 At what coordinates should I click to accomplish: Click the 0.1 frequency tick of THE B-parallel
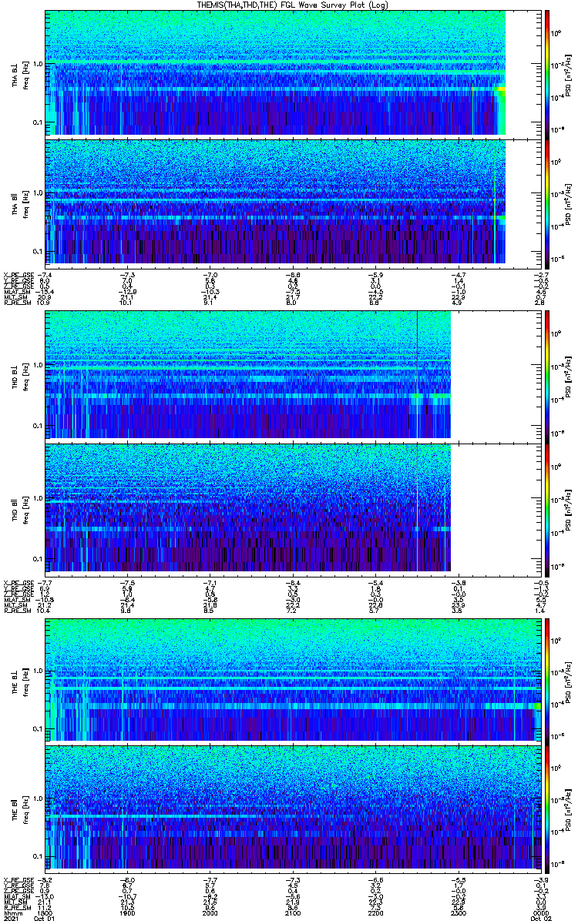39,856
